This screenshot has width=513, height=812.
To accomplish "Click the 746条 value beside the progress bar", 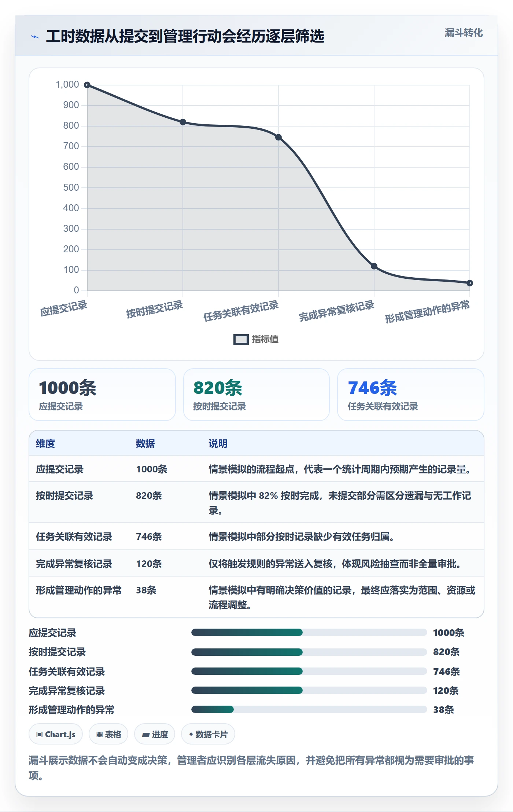I will (446, 671).
